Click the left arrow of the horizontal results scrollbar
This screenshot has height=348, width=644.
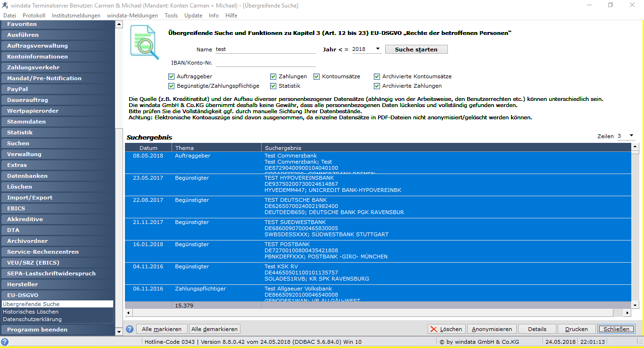129,313
